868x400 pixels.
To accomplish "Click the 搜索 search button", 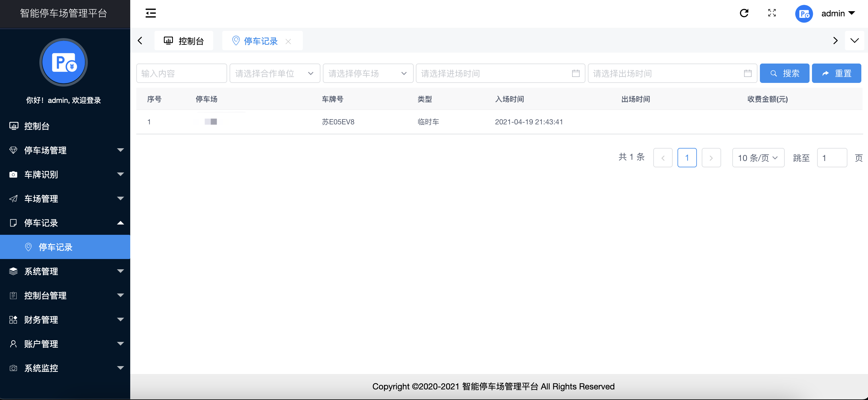I will click(x=784, y=73).
